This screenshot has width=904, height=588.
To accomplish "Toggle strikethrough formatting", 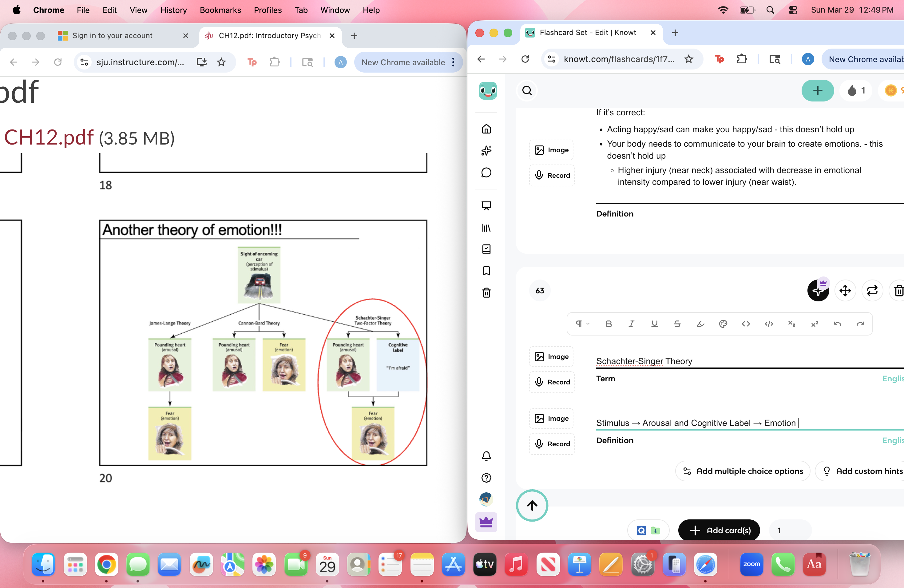I will click(x=677, y=324).
